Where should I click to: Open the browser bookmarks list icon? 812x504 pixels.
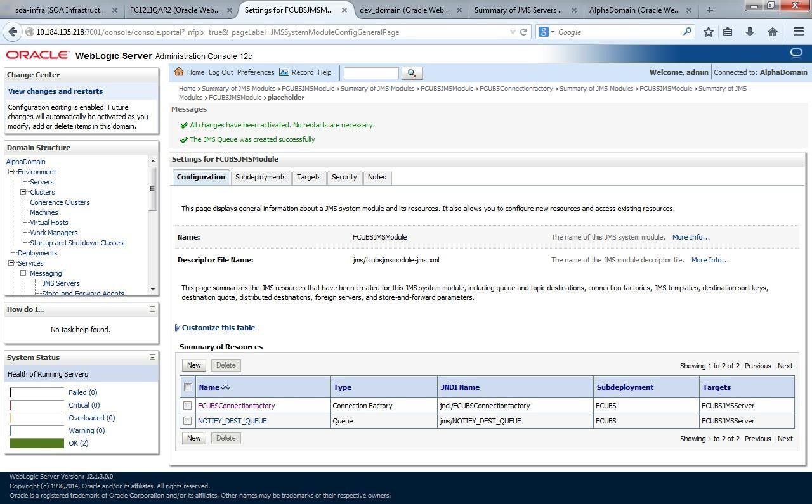(x=728, y=32)
